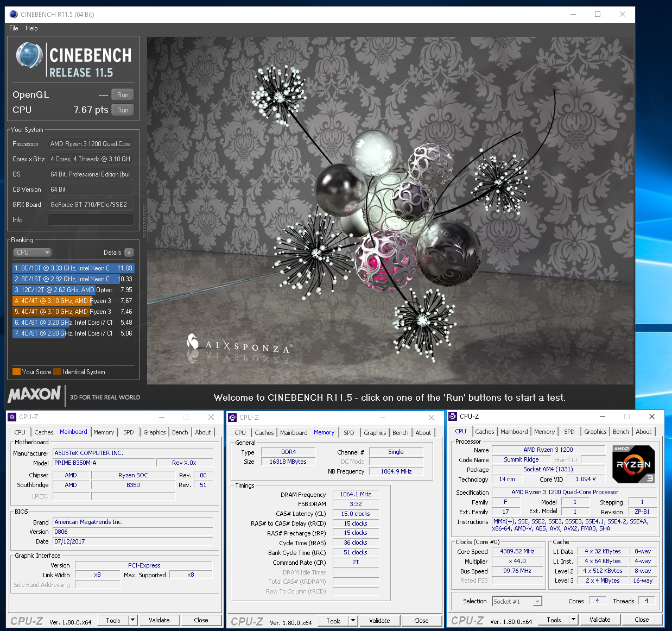This screenshot has height=631, width=672.
Task: Select ranking row 5 AMD Ryzen 3 7.46
Action: (x=73, y=312)
